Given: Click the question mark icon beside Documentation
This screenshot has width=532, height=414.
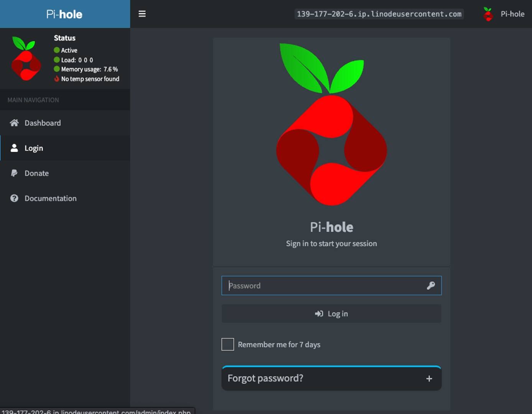Looking at the screenshot, I should [14, 198].
